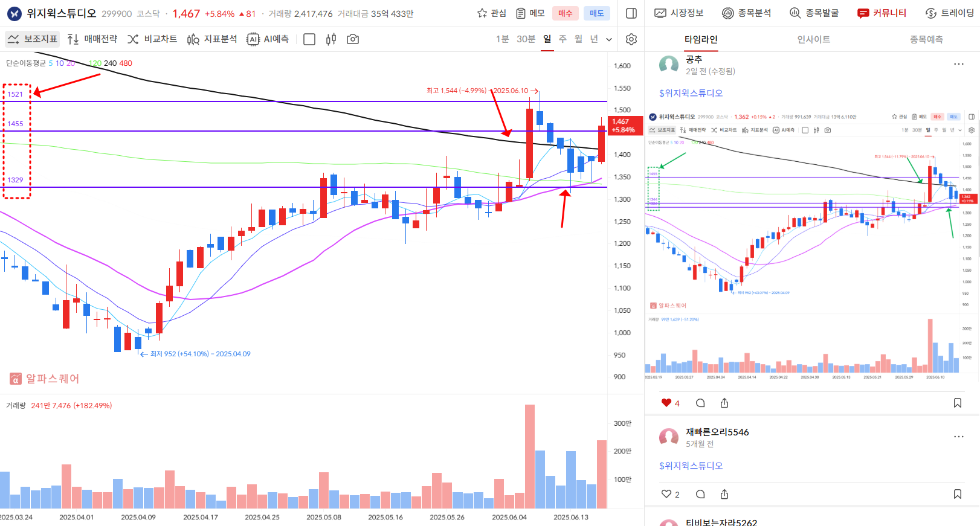The height and width of the screenshot is (526, 980).
Task: Open more options on 재빠른오리5546 post
Action: click(959, 437)
